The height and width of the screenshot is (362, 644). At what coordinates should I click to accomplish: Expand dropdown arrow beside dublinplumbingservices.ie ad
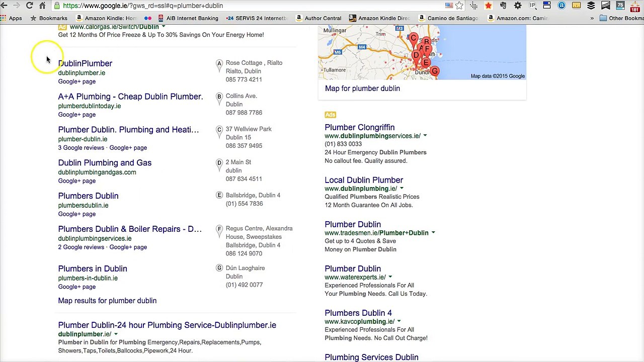click(425, 136)
